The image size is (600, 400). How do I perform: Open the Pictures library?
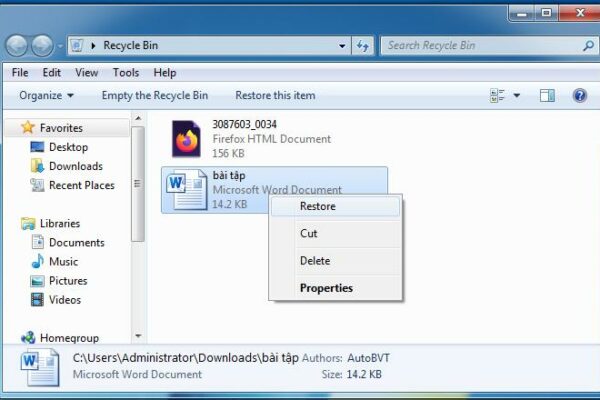click(x=68, y=281)
